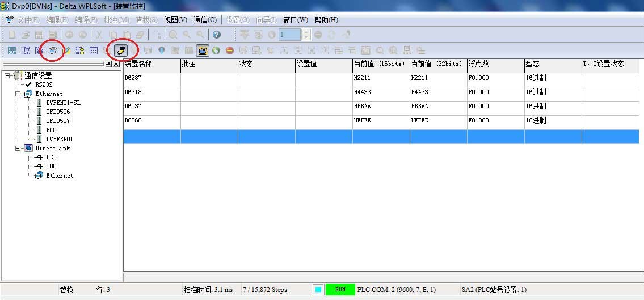Click the circled device monitor toolbar icon
Image resolution: width=644 pixels, height=300 pixels.
point(53,50)
